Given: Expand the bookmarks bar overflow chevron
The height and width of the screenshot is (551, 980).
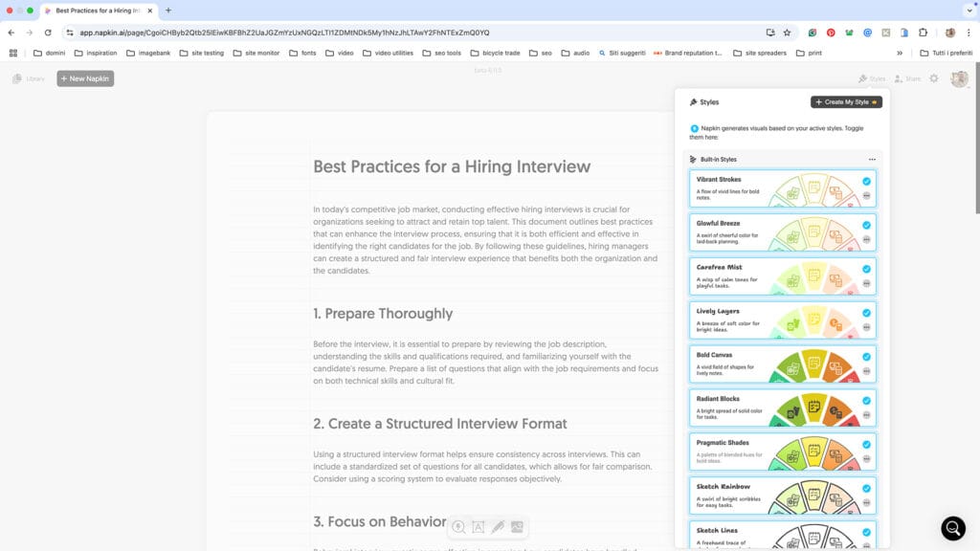Looking at the screenshot, I should (x=900, y=53).
